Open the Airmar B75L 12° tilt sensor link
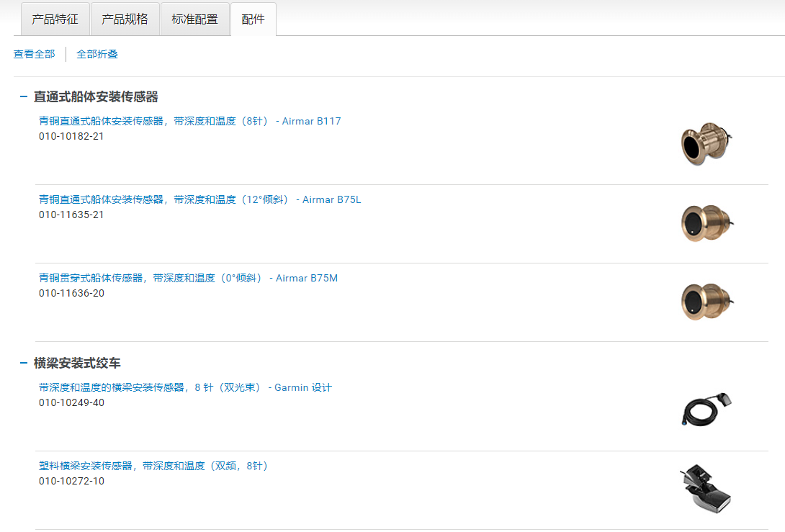The height and width of the screenshot is (532, 785). (199, 199)
